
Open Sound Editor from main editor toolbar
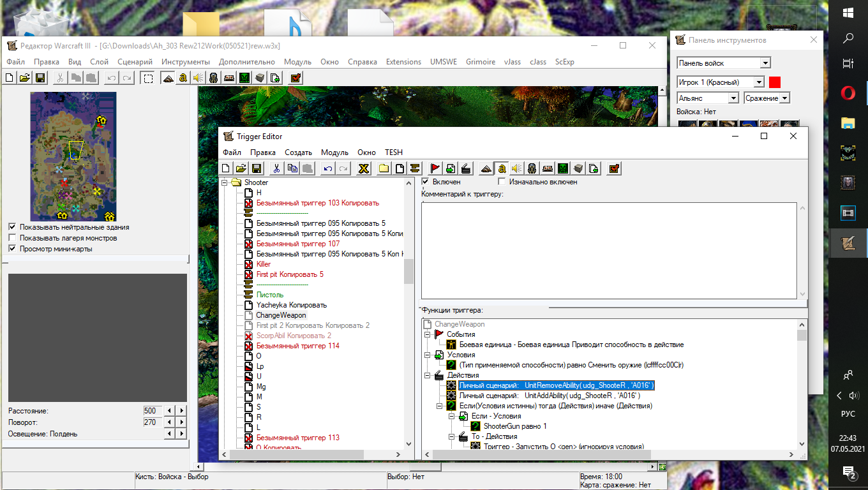[198, 78]
